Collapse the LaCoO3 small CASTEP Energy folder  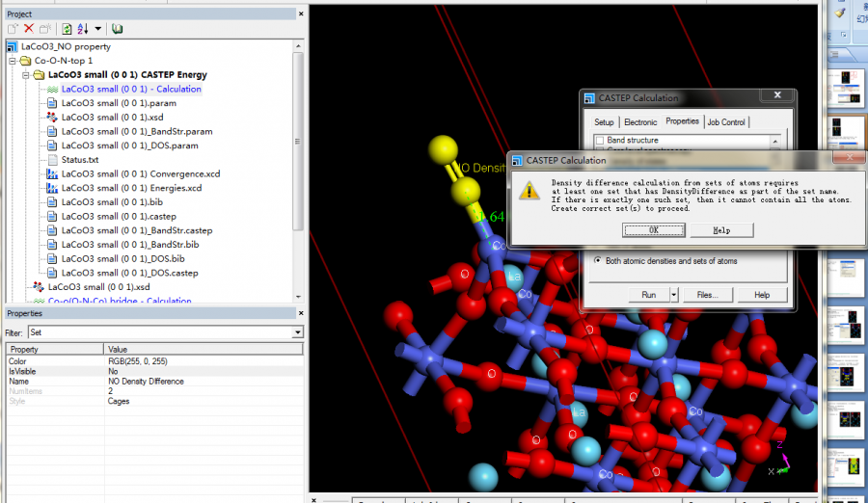coord(25,74)
